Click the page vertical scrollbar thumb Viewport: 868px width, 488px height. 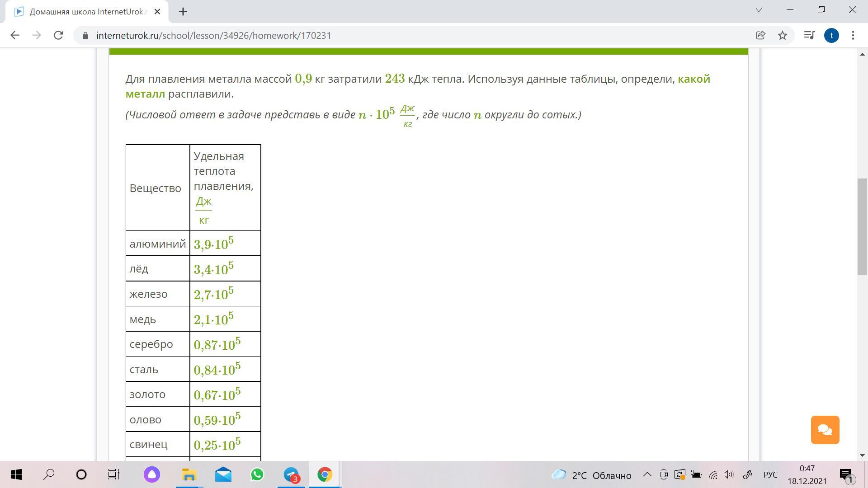[862, 226]
